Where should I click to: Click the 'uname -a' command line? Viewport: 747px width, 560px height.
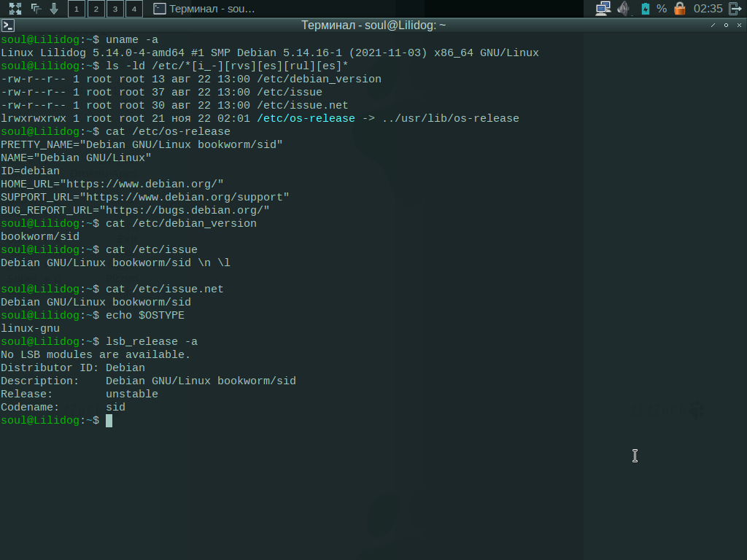tap(80, 39)
